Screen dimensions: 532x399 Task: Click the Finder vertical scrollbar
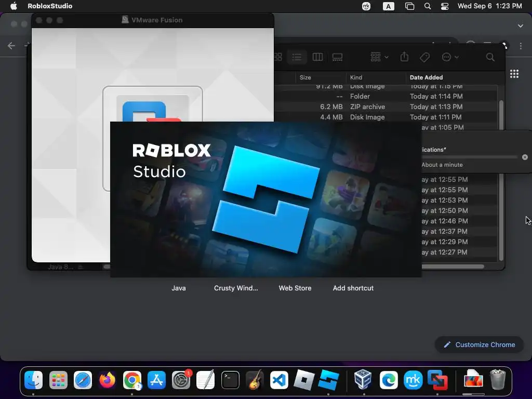[501, 180]
